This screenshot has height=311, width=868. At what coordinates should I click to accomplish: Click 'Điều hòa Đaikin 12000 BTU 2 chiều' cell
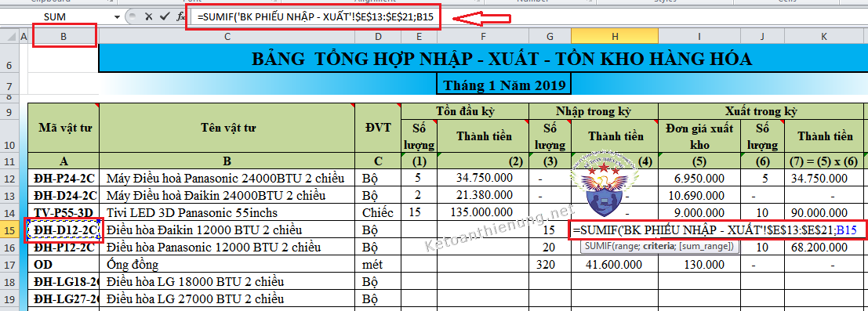point(227,230)
